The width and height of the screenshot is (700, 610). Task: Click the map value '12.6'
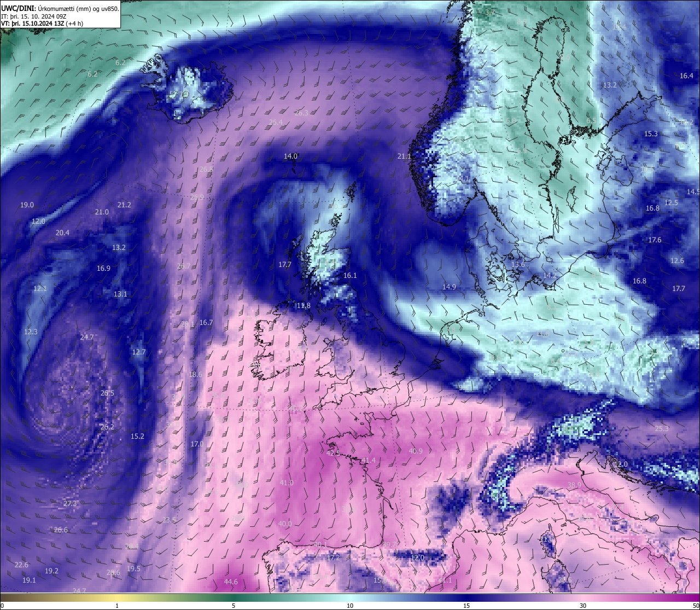[677, 260]
